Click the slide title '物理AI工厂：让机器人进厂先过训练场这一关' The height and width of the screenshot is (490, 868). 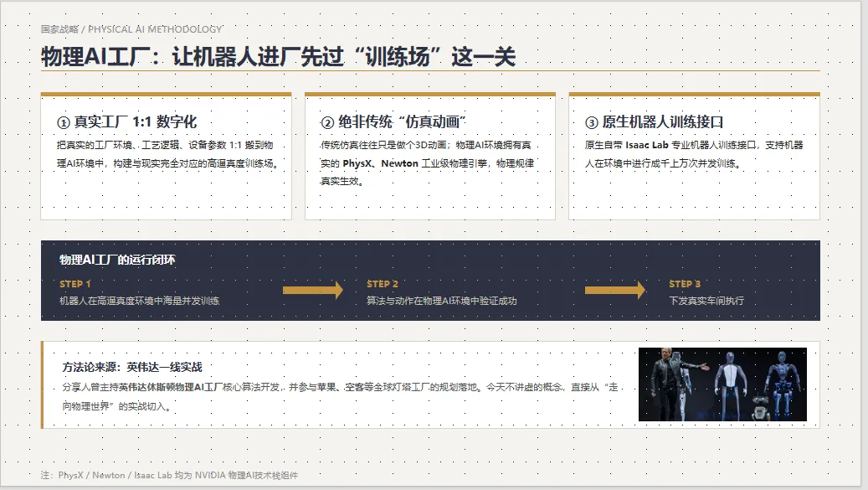[278, 57]
